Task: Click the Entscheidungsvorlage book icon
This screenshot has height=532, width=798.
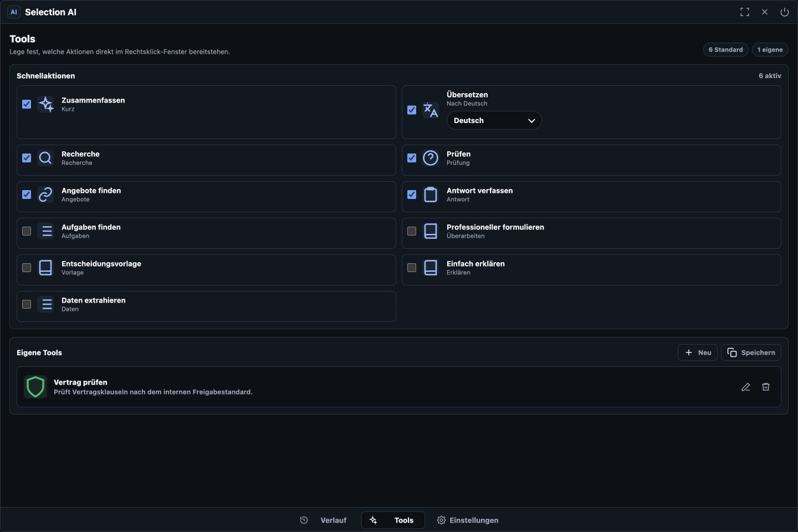Action: 45,268
